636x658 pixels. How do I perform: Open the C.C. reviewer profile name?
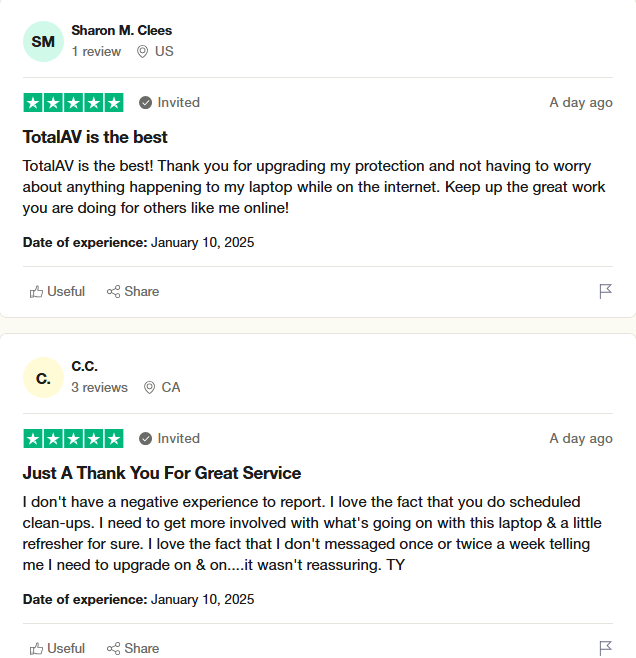pyautogui.click(x=85, y=366)
